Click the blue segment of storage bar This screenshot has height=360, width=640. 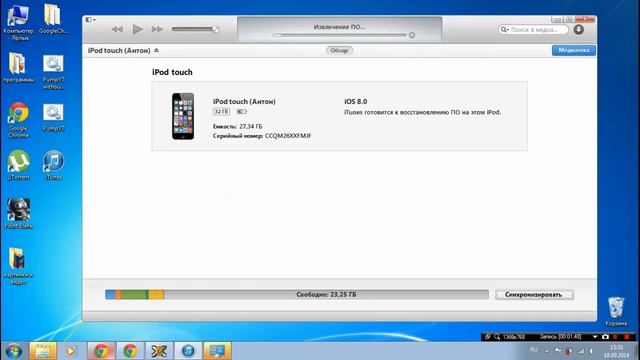click(110, 294)
